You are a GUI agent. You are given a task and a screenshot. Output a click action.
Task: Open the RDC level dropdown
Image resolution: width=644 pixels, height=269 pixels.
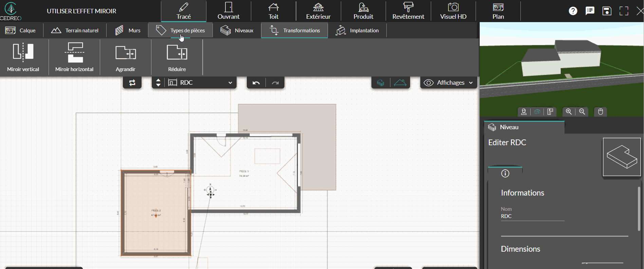[200, 83]
